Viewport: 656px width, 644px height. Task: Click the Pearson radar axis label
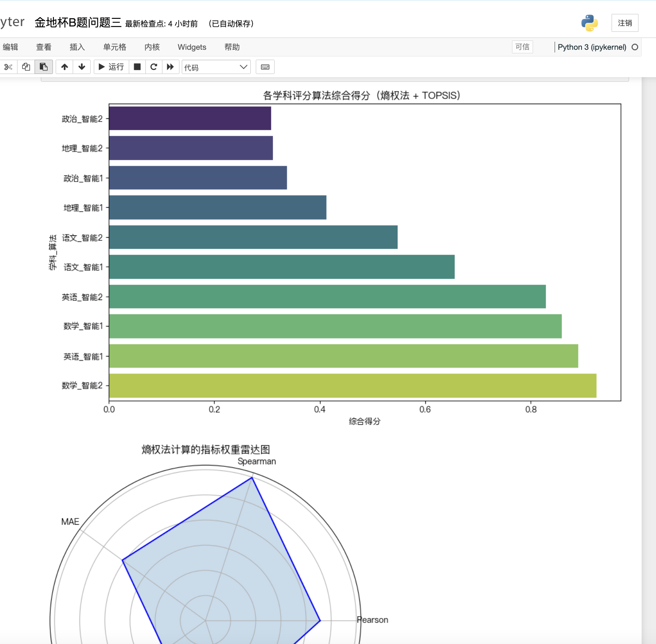373,620
